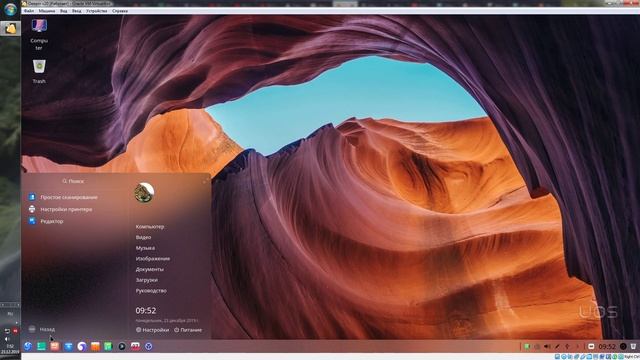Viewport: 640px width, 360px height.
Task: Open Изображения folder link in launcher
Action: (153, 258)
